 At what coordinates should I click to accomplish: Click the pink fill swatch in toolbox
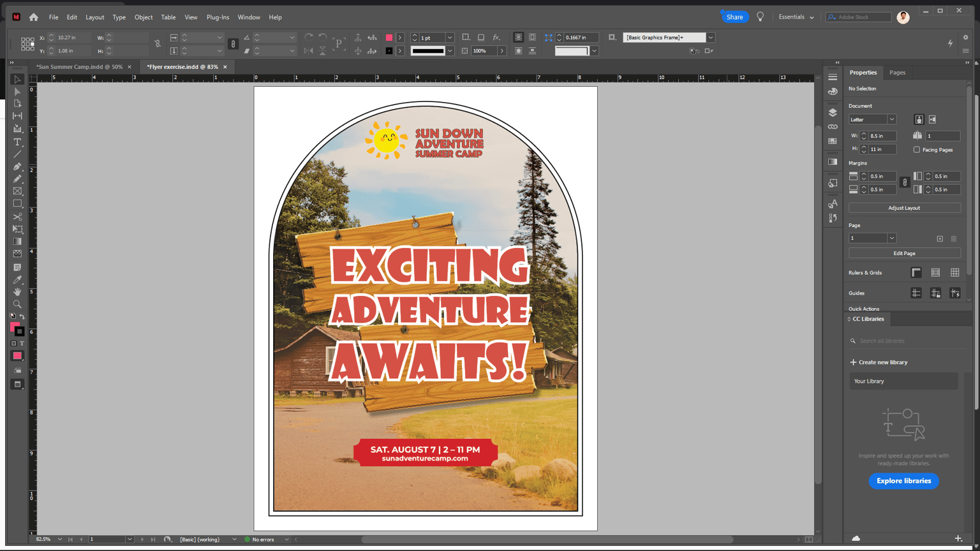coord(15,327)
